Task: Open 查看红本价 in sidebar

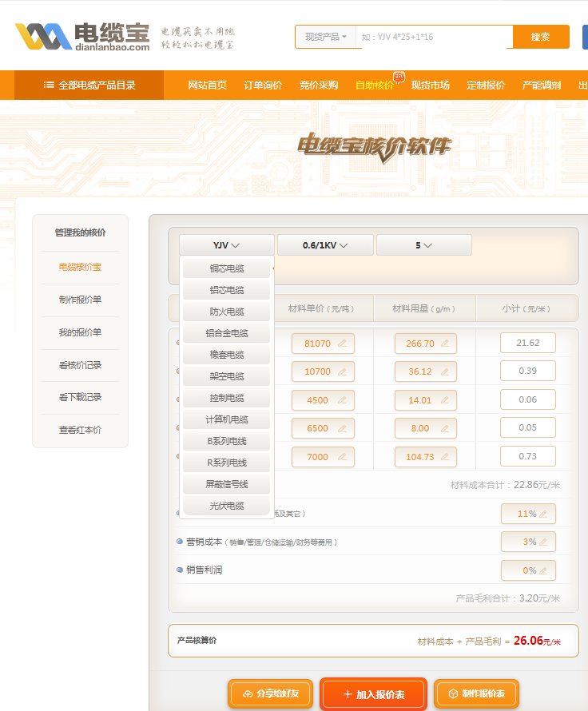Action: click(80, 430)
